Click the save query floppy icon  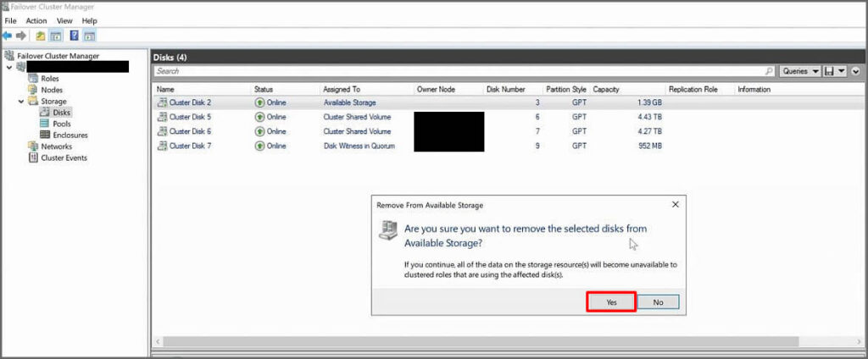(x=829, y=71)
